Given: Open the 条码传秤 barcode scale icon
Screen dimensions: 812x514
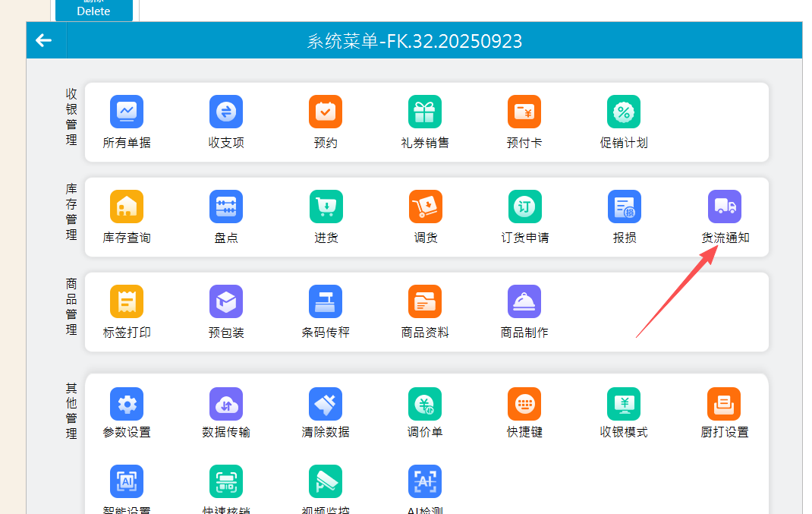Looking at the screenshot, I should point(326,301).
